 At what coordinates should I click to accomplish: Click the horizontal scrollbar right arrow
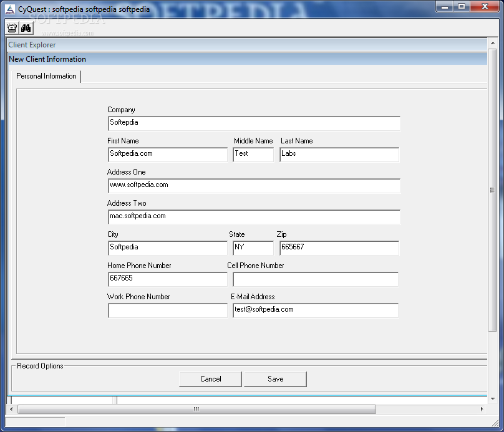[482, 409]
